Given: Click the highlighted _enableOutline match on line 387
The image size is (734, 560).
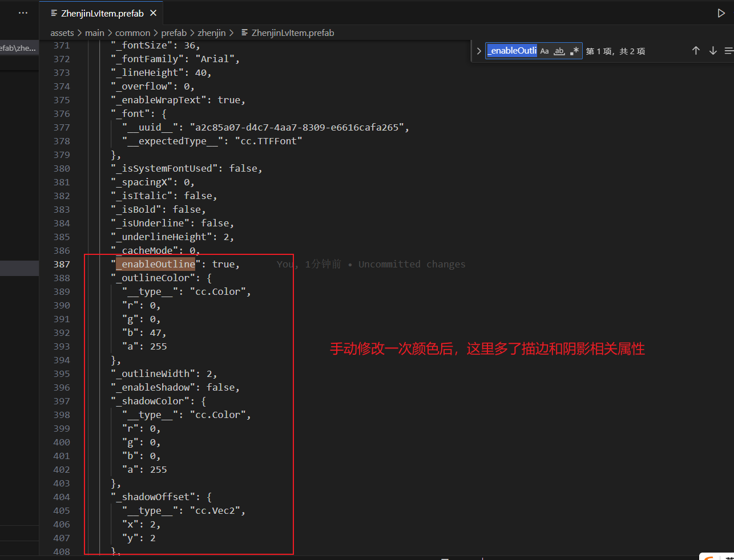Looking at the screenshot, I should click(x=156, y=264).
